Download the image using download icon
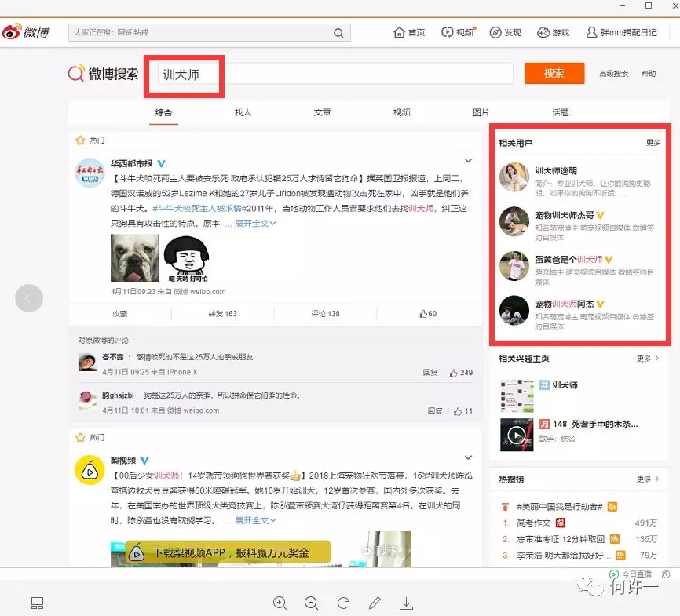 406,603
